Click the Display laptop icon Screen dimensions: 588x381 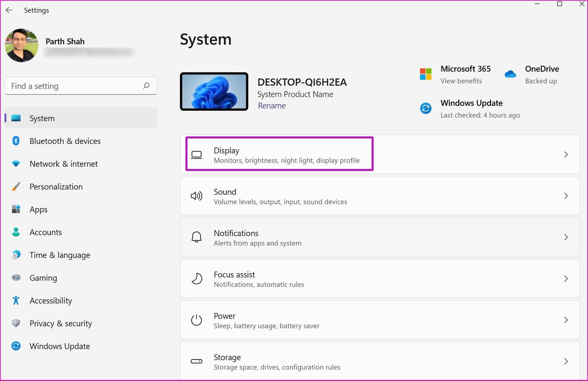click(x=196, y=155)
